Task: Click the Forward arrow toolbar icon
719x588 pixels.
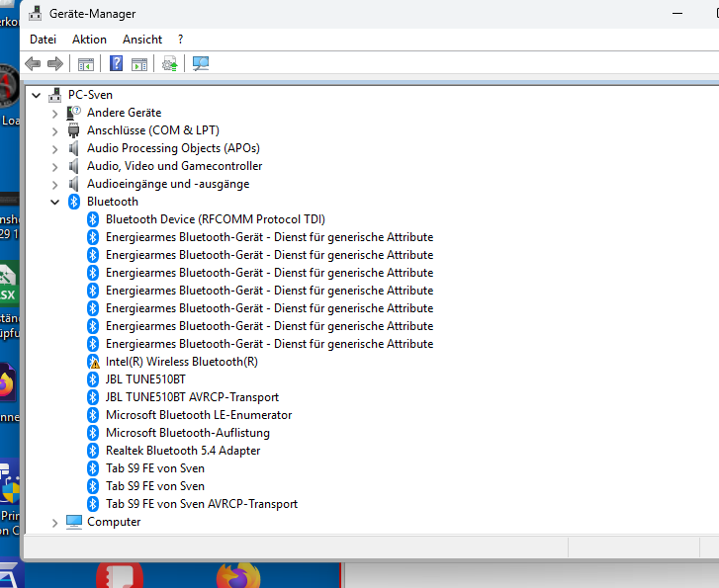Action: (55, 63)
